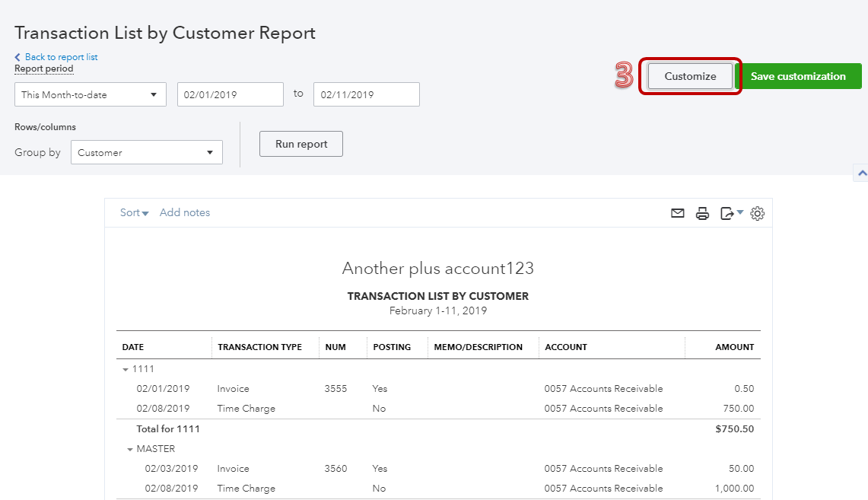Open the report settings gear icon
Image resolution: width=868 pixels, height=500 pixels.
pyautogui.click(x=757, y=213)
